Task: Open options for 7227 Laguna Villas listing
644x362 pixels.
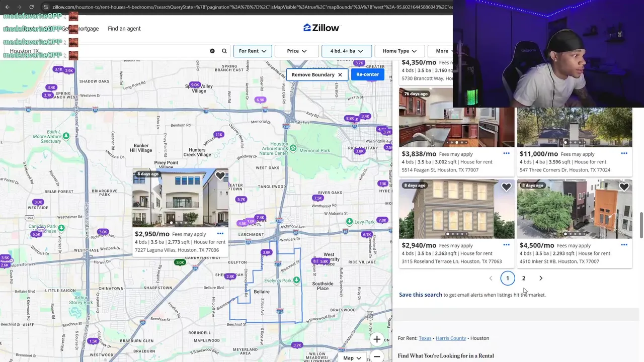Action: pyautogui.click(x=220, y=234)
